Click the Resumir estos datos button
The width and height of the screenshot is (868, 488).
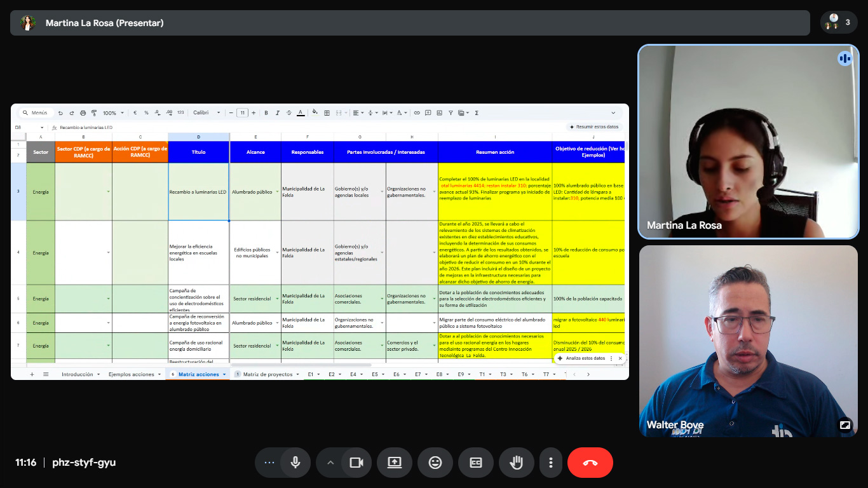594,127
